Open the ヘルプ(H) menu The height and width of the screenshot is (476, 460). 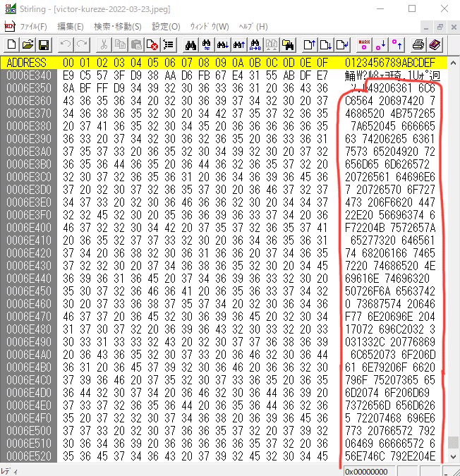(253, 27)
